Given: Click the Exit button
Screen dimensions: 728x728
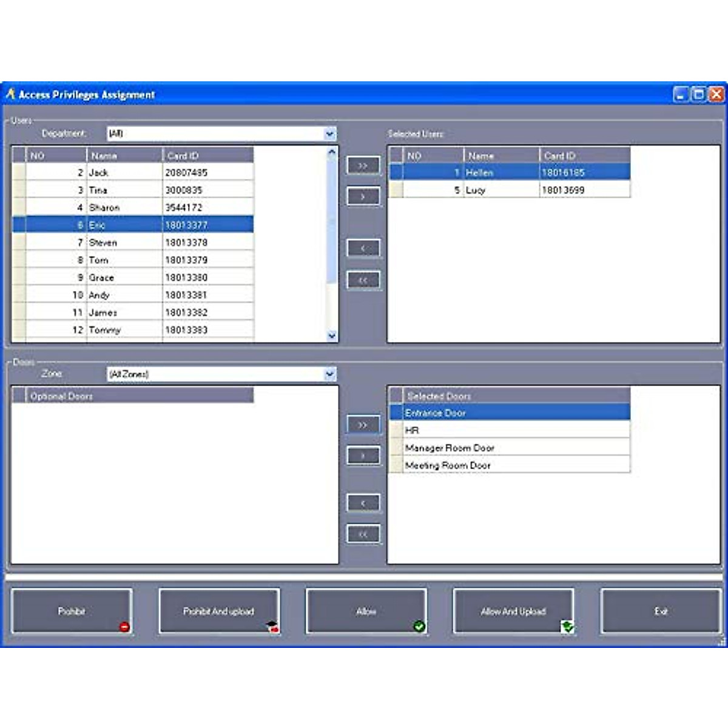Looking at the screenshot, I should [x=661, y=612].
